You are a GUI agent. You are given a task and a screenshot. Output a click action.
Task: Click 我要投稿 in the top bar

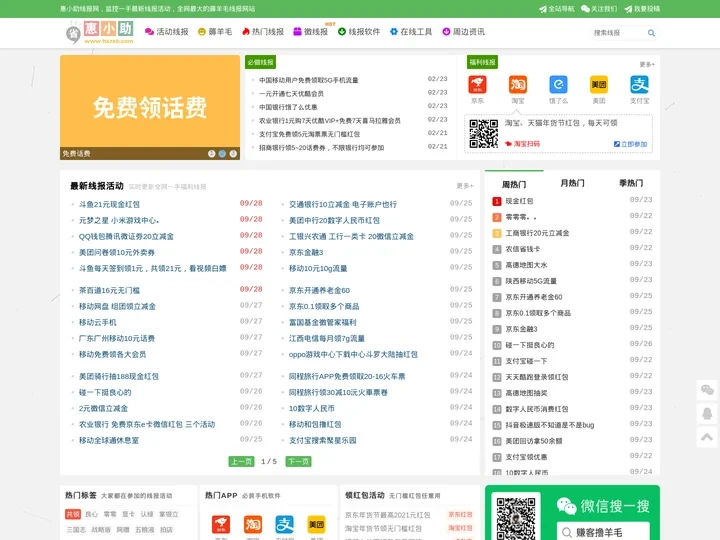[642, 9]
